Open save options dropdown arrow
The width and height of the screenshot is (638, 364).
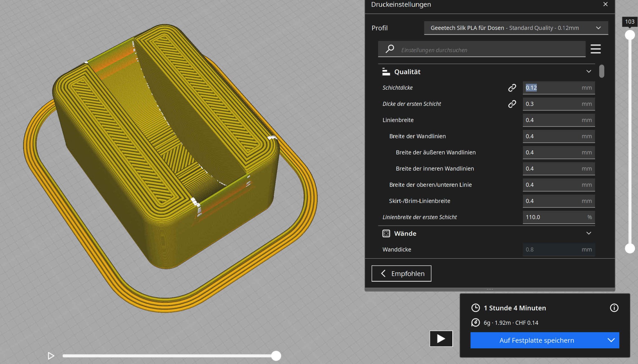click(x=611, y=340)
